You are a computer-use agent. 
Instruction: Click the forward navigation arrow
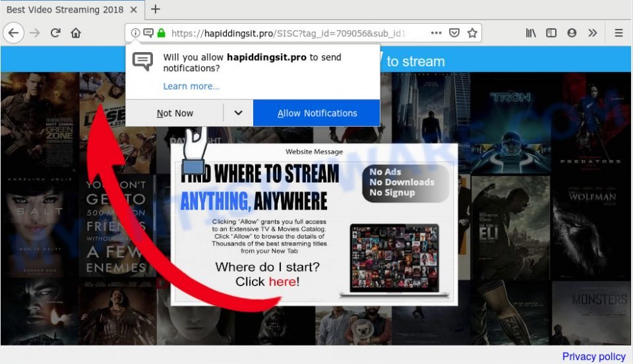coord(35,33)
